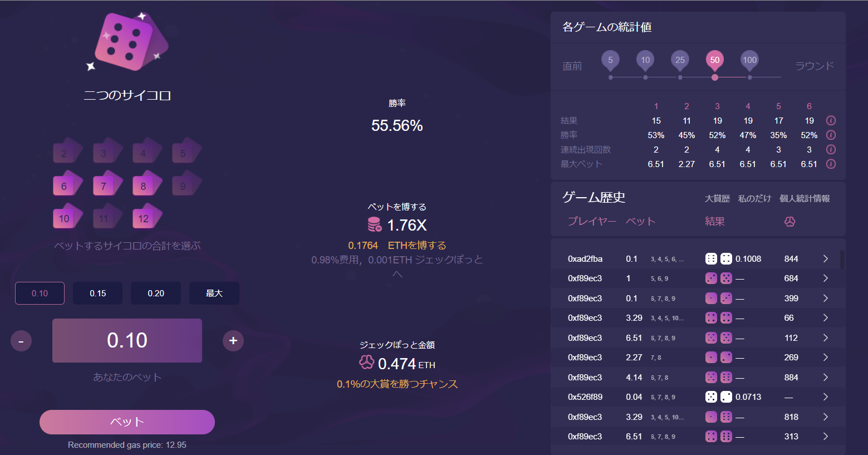Toggle dice sum 11 tile
Screen dimensions: 868x455
point(107,216)
